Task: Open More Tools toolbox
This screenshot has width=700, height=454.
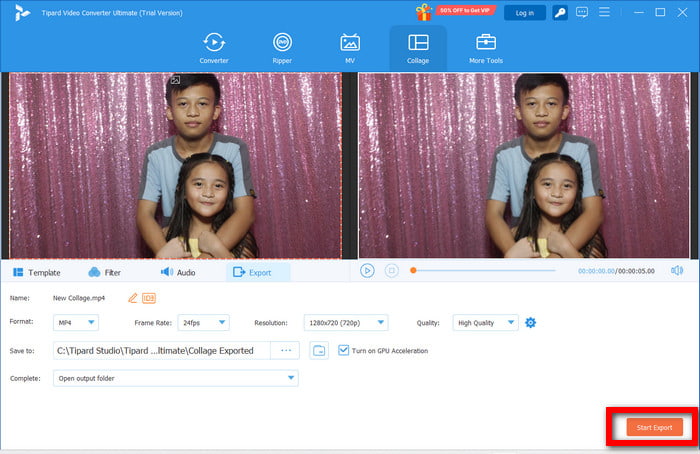Action: tap(486, 46)
